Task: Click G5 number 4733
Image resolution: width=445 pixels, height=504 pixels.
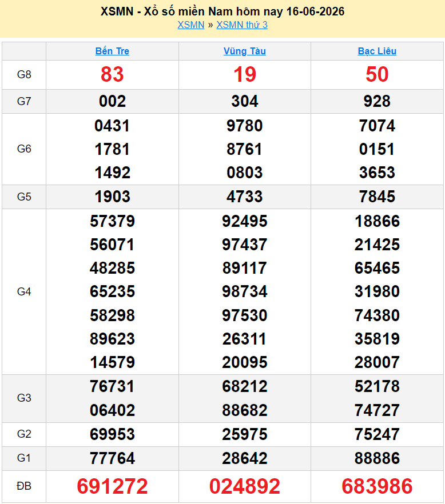Action: [245, 197]
